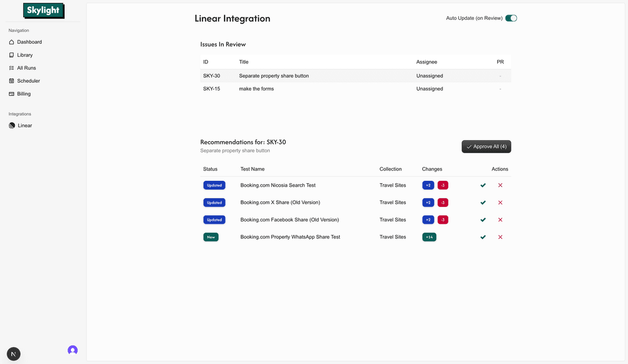Go to All Runs in navigation

click(x=26, y=68)
